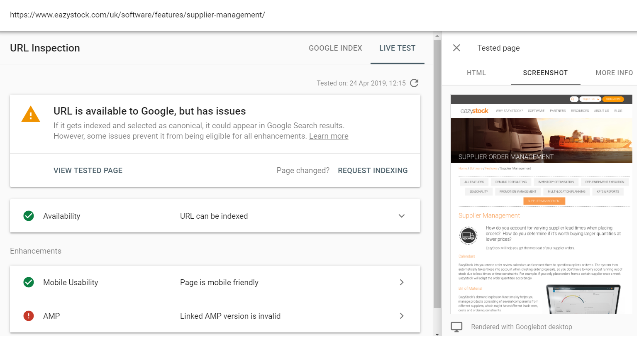Click the 'URL Inspection' heading

(x=45, y=48)
